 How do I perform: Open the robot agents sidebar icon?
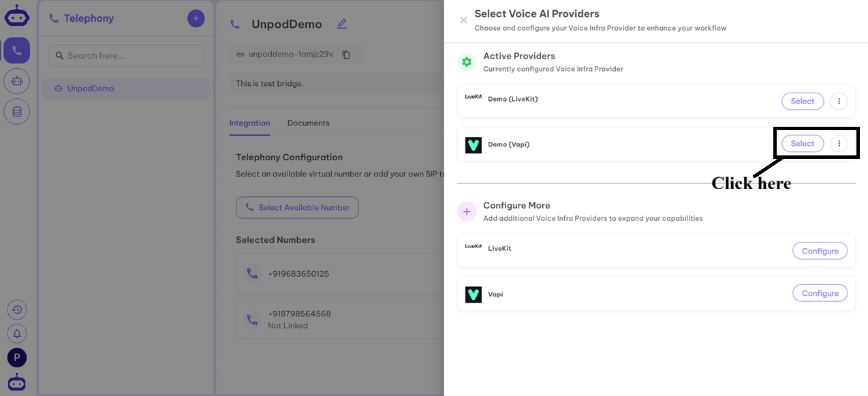tap(17, 81)
